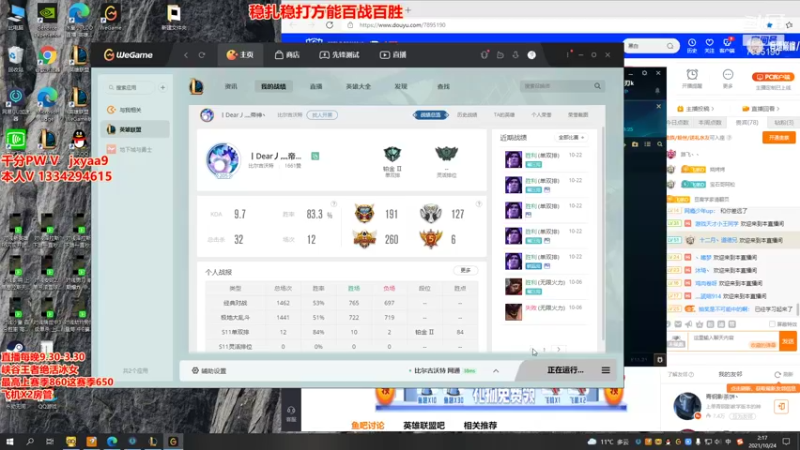Click the achievement badge icon showing 127
800x450 pixels.
pos(431,214)
